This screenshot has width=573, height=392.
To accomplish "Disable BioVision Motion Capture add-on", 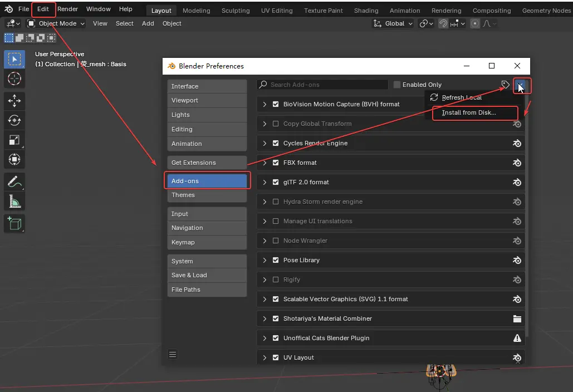I will point(276,104).
